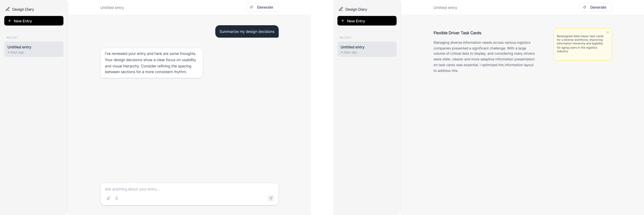
Task: Open Untitled entry in right Recent list
Action: pos(367,49)
